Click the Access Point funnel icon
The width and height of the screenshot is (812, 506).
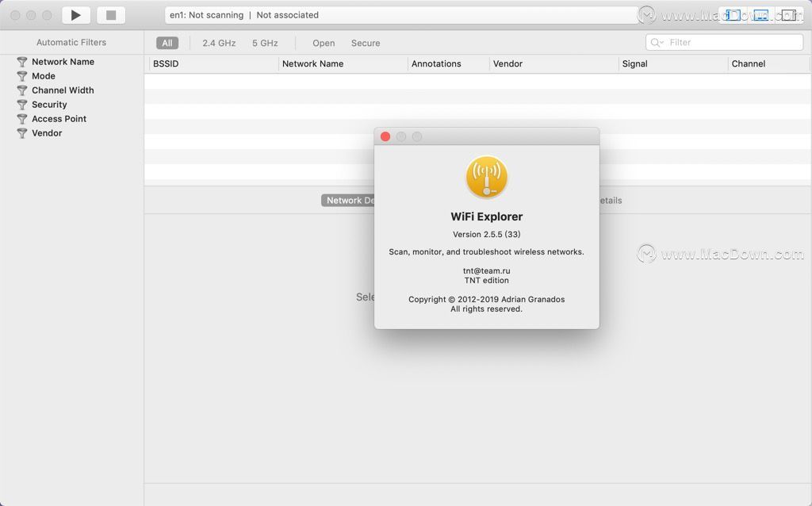[x=21, y=119]
